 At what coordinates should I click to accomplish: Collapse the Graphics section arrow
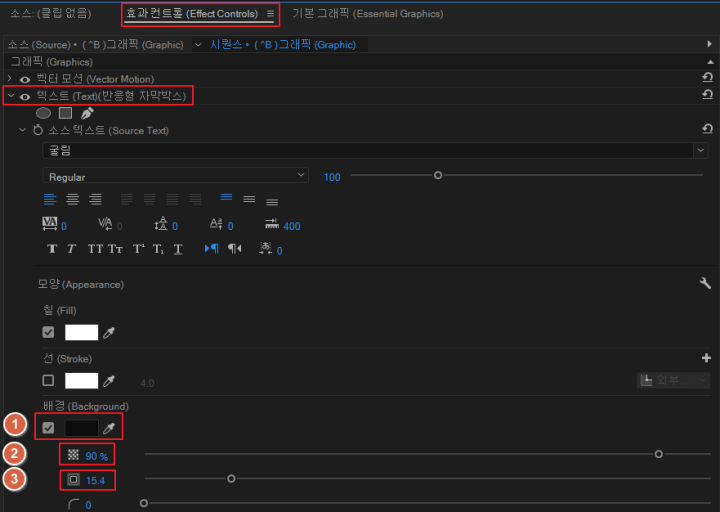point(710,62)
